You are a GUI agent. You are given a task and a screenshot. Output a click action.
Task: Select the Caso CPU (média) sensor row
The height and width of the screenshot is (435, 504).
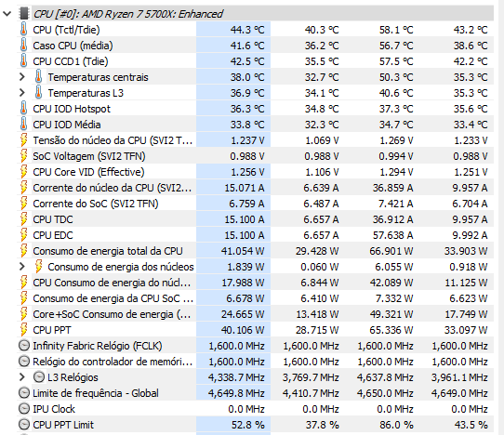[255, 46]
